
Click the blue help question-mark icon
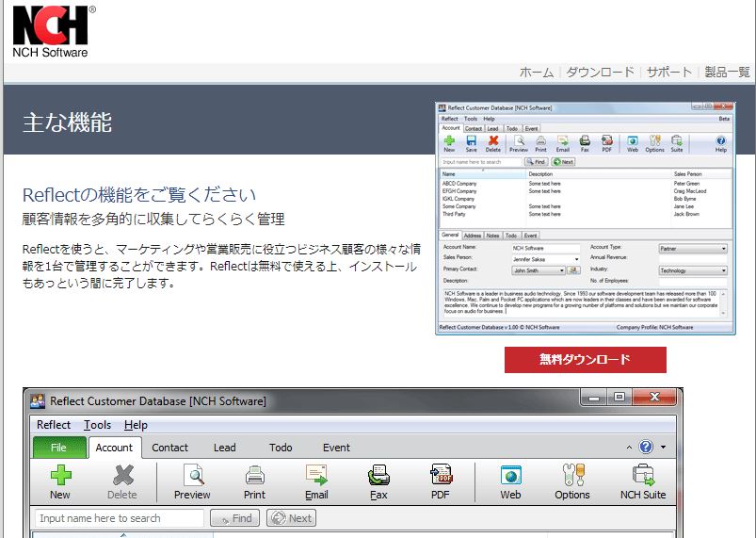click(646, 448)
